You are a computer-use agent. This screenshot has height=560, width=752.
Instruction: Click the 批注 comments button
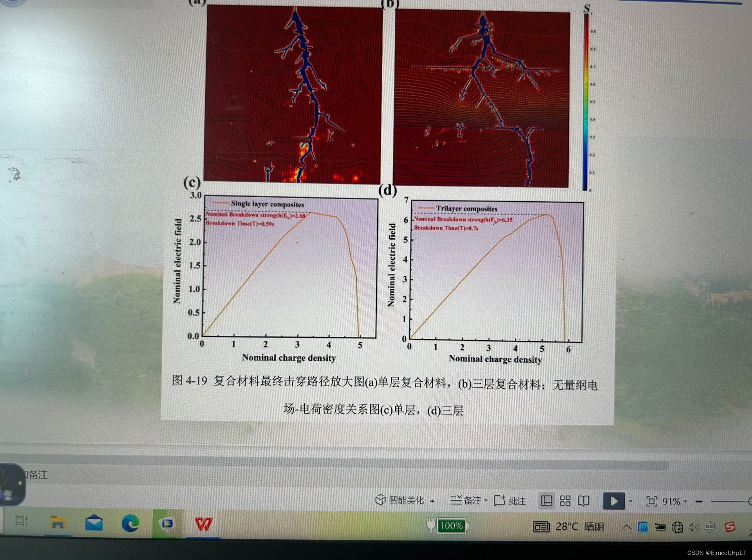pyautogui.click(x=510, y=500)
